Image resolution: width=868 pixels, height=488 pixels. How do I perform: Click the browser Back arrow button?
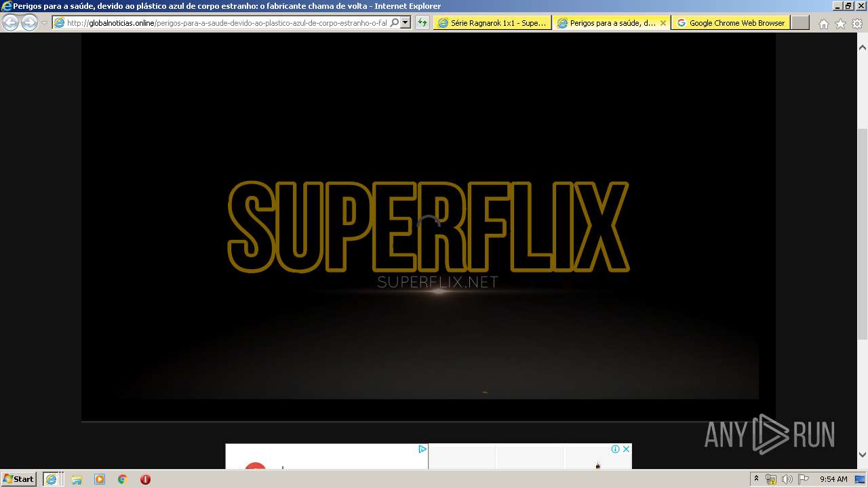tap(11, 22)
